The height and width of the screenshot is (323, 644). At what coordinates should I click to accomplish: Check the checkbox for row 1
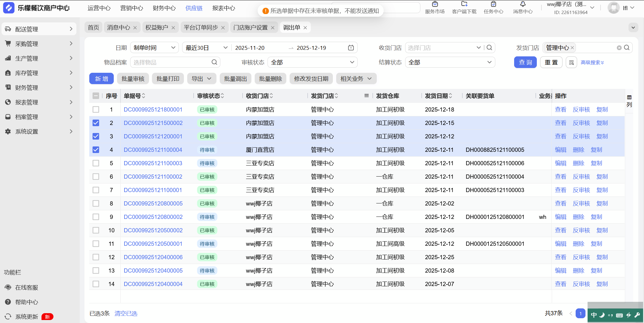click(96, 109)
